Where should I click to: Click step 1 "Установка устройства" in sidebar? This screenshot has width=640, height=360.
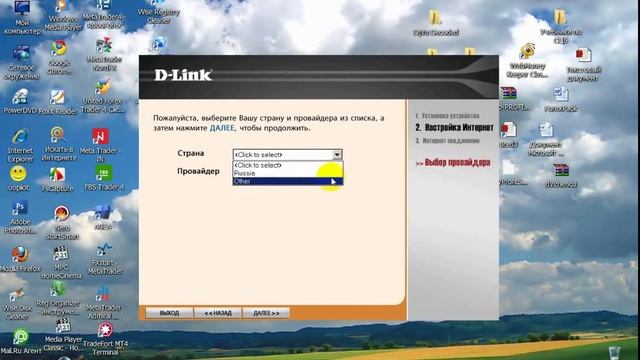pos(447,116)
